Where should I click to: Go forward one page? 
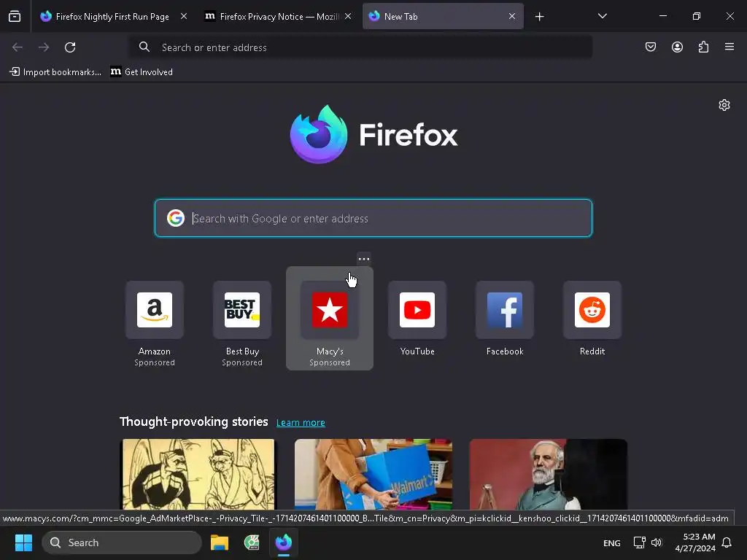click(44, 47)
